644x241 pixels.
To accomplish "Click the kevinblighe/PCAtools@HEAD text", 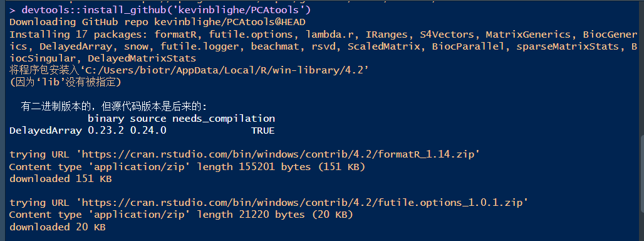I will click(230, 22).
